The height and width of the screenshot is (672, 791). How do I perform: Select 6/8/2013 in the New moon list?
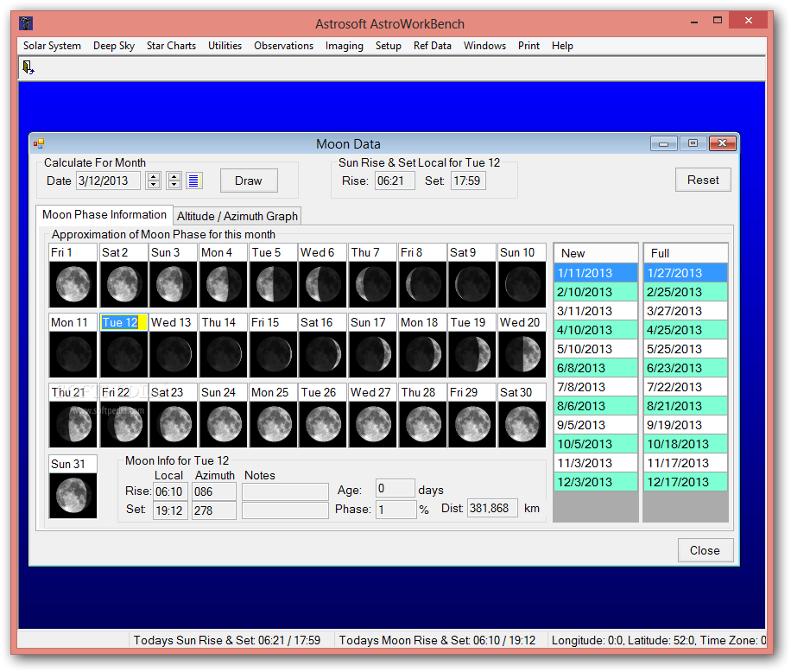[596, 368]
